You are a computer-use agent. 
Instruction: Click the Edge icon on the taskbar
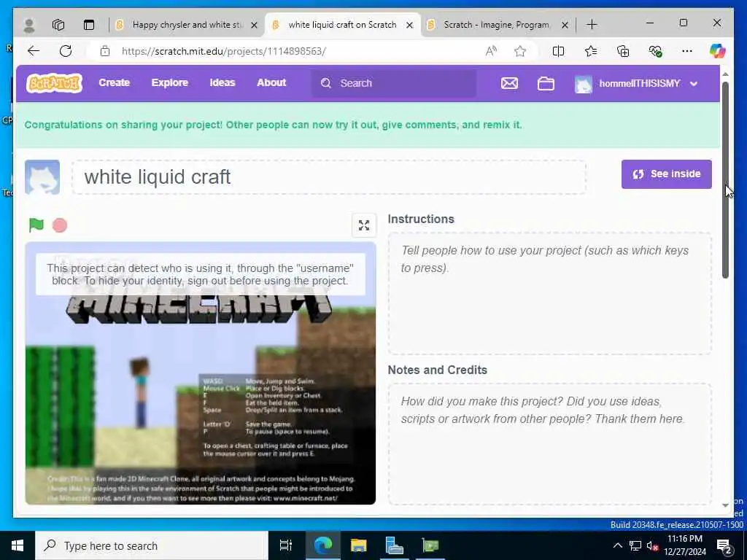click(322, 545)
